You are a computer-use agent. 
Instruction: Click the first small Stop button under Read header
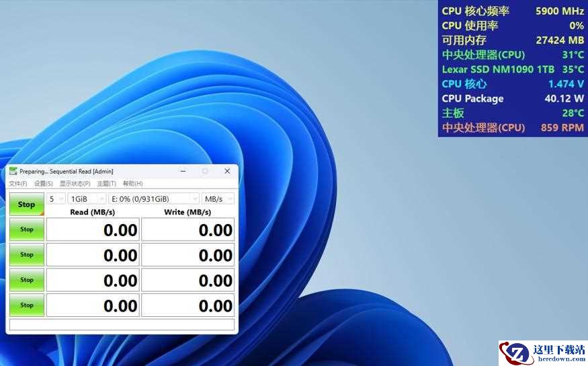27,229
